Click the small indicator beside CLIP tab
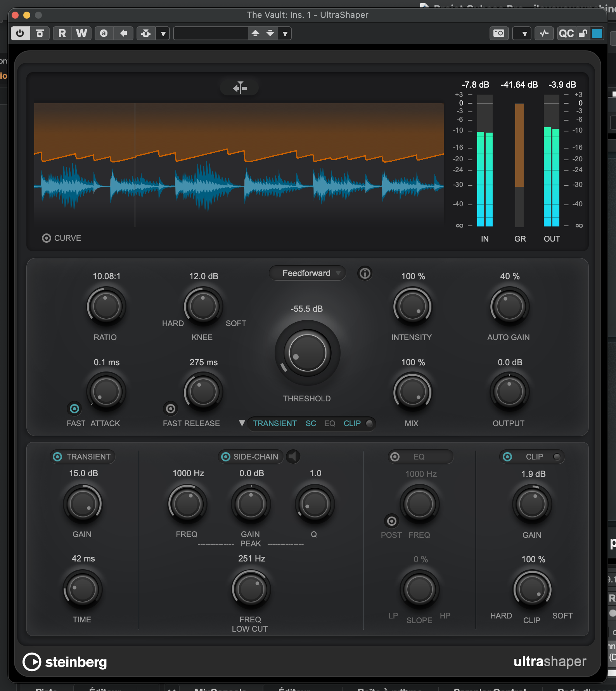 [x=370, y=423]
